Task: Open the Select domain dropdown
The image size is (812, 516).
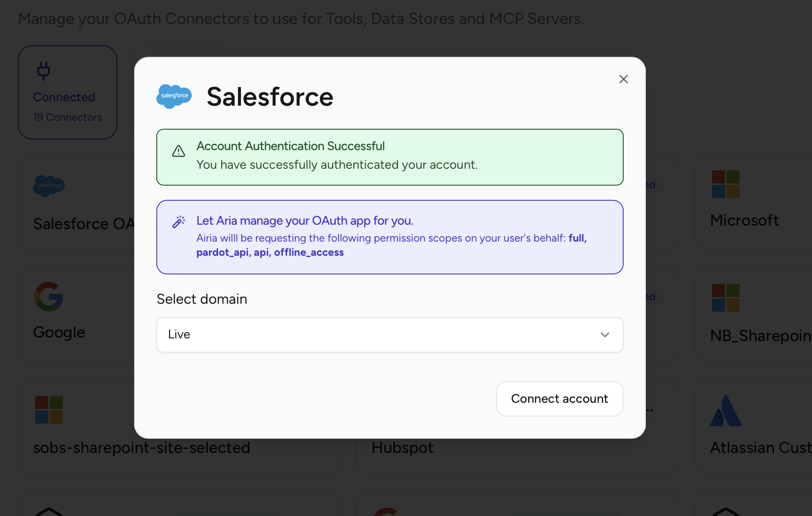Action: tap(390, 335)
